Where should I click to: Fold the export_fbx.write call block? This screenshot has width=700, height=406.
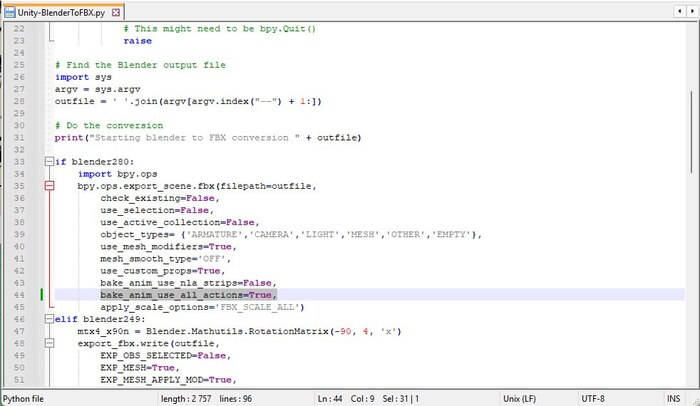tap(47, 343)
